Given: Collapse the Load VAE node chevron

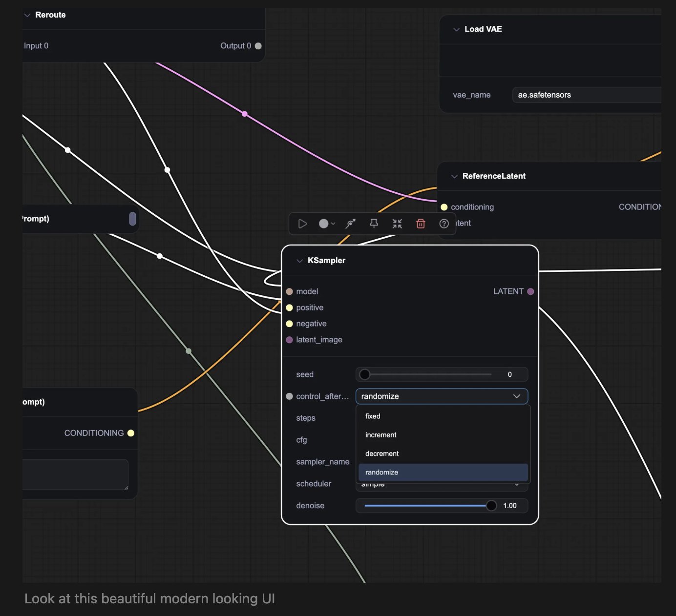Looking at the screenshot, I should click(x=456, y=29).
